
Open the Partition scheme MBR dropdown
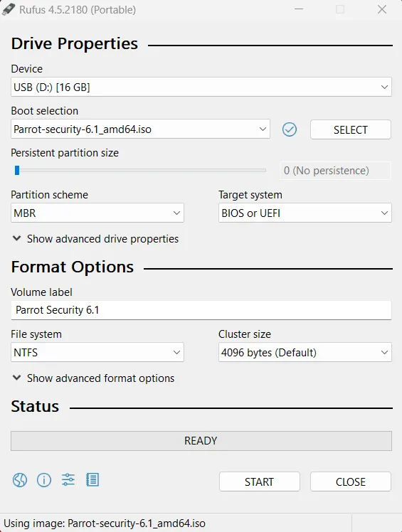click(97, 213)
